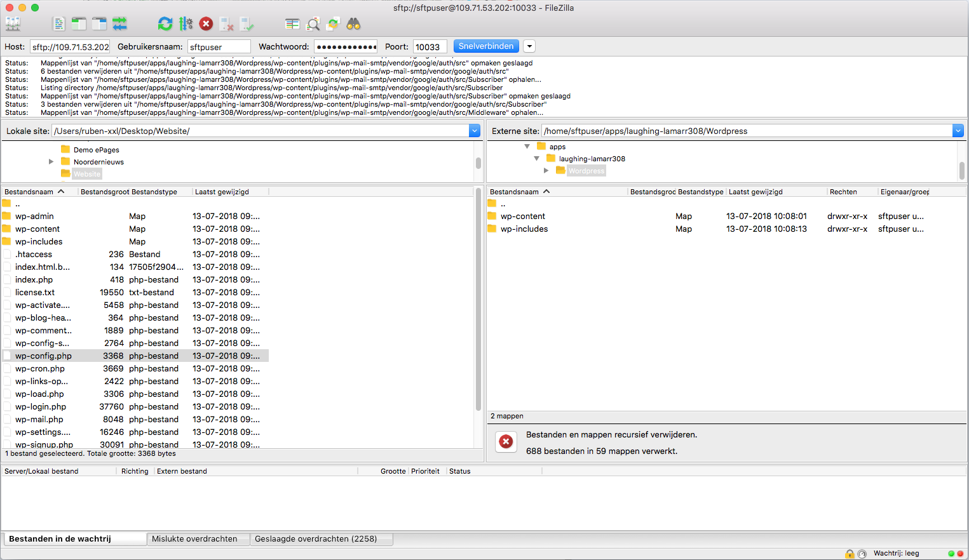
Task: Open the Site Manager icon
Action: [x=13, y=24]
